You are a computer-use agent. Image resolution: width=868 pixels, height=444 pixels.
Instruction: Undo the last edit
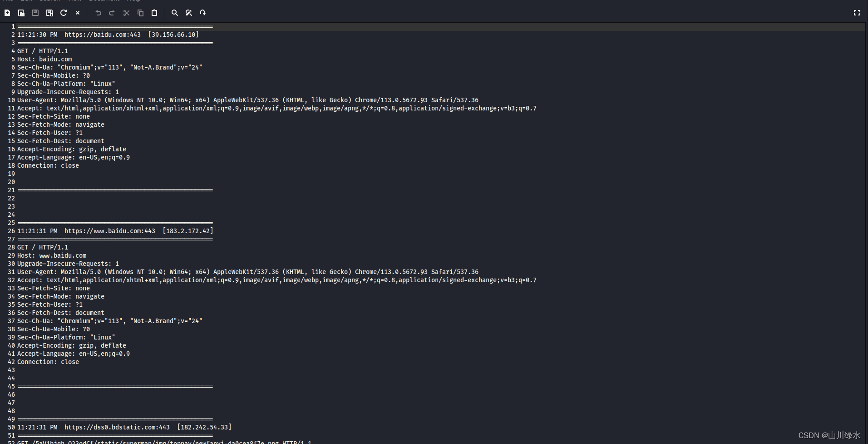[x=98, y=13]
